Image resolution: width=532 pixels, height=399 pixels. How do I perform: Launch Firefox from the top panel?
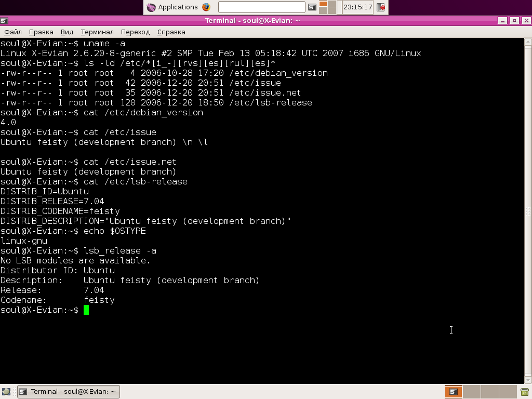pos(206,7)
